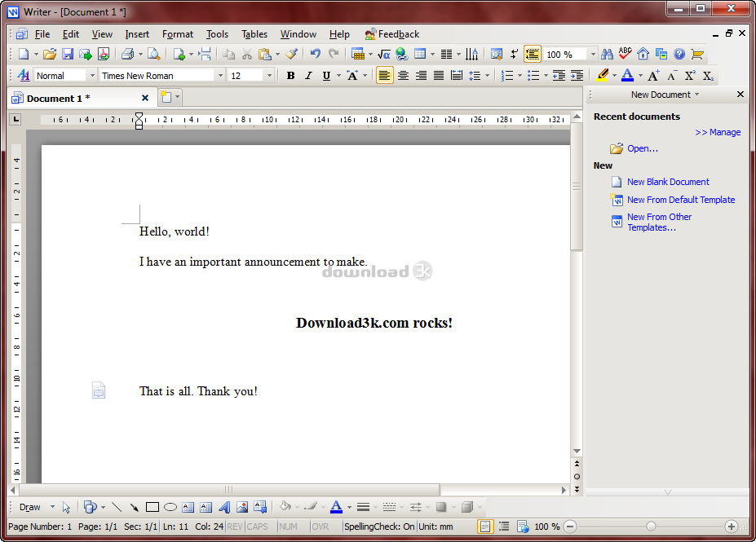Viewport: 756px width, 542px height.
Task: Open Print Preview
Action: pos(154,54)
